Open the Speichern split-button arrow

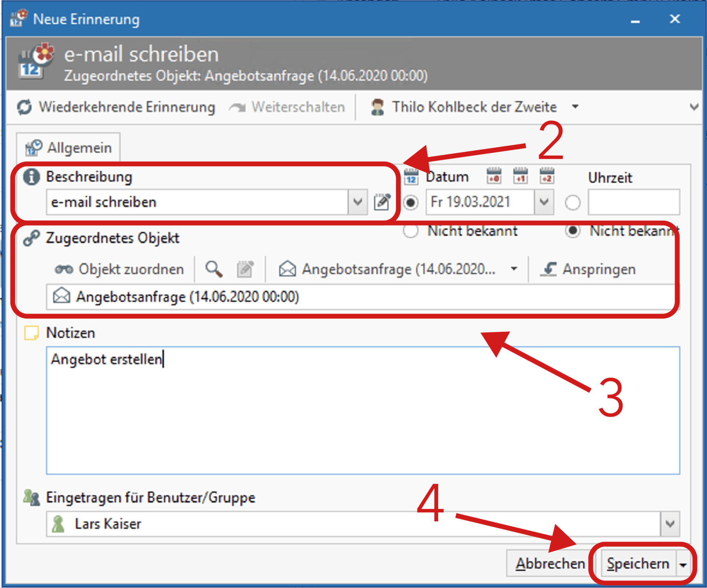[683, 564]
